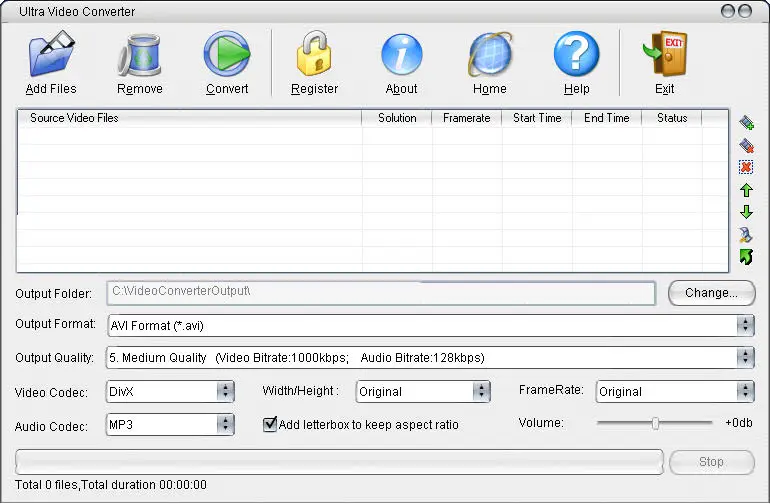This screenshot has width=770, height=504.
Task: Click the +0db volume value
Action: pyautogui.click(x=739, y=422)
